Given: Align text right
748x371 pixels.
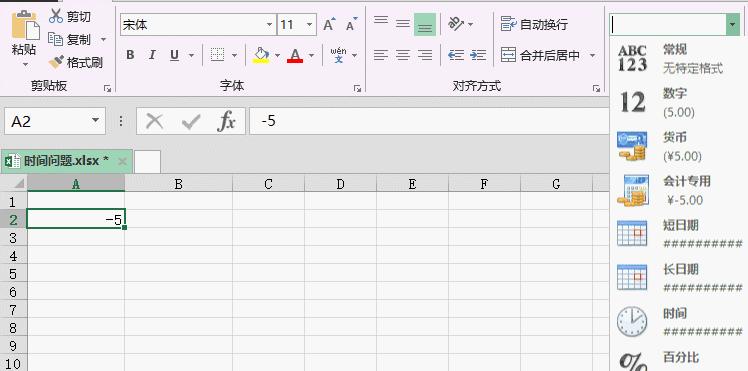Looking at the screenshot, I should 425,55.
